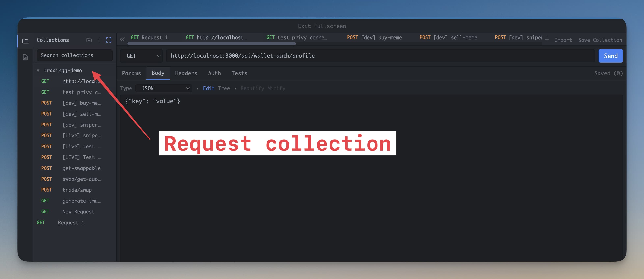Open the Saved (0) list
This screenshot has width=644, height=279.
tap(608, 73)
